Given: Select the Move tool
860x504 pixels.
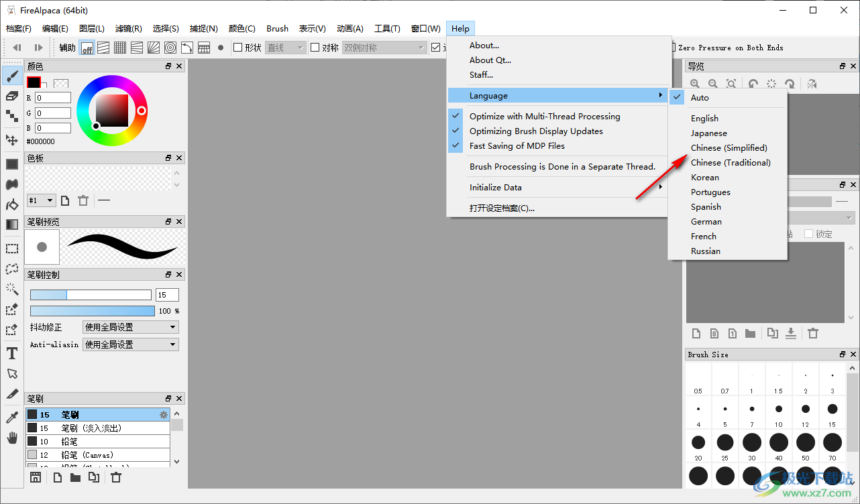Looking at the screenshot, I should (x=12, y=140).
